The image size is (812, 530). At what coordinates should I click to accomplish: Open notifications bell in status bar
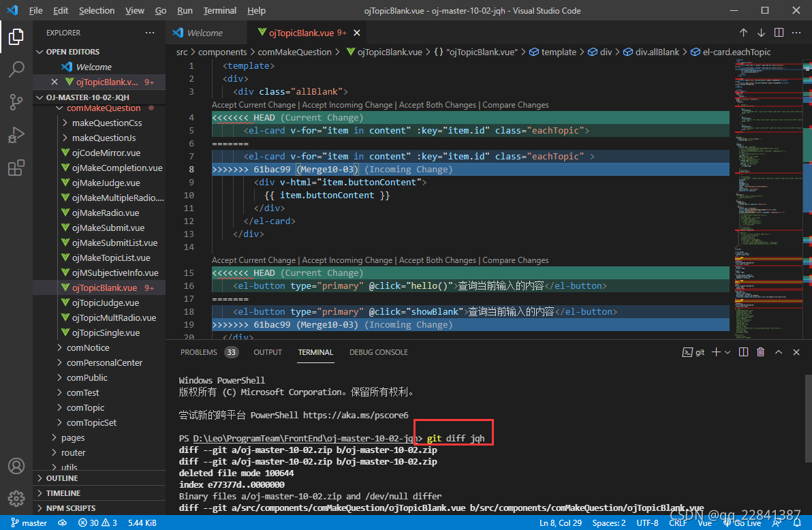point(797,523)
